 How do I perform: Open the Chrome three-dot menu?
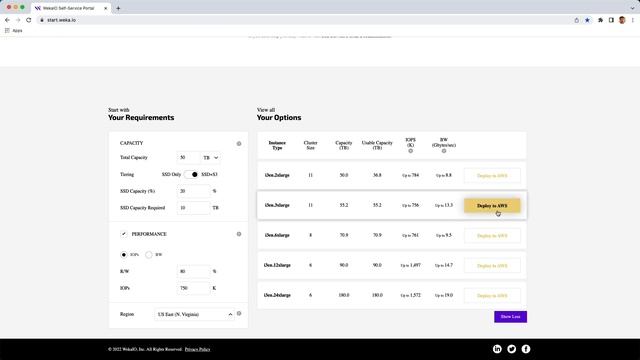[633, 20]
